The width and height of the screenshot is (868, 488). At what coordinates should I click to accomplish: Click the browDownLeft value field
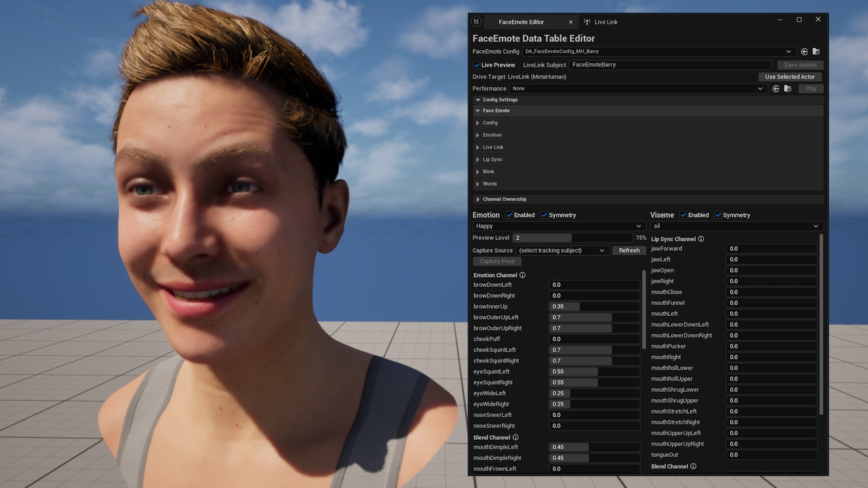click(x=594, y=285)
